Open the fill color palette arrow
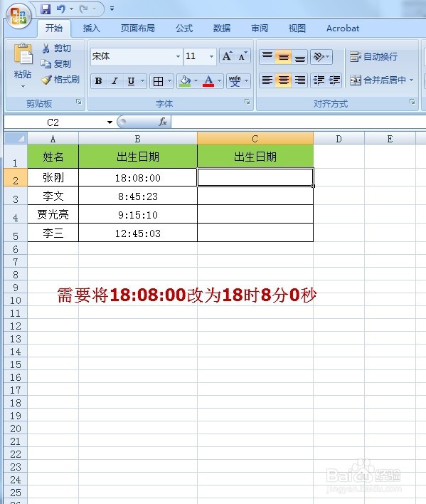 [196, 81]
